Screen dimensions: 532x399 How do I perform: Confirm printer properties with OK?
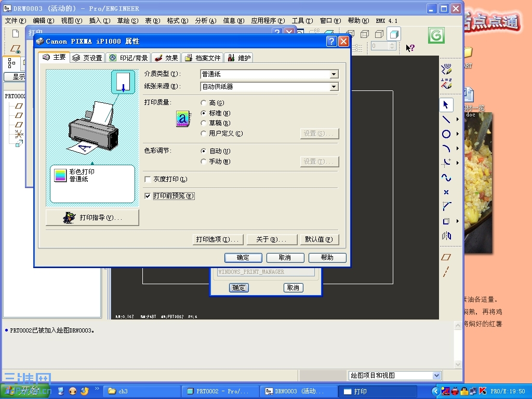[x=243, y=258]
